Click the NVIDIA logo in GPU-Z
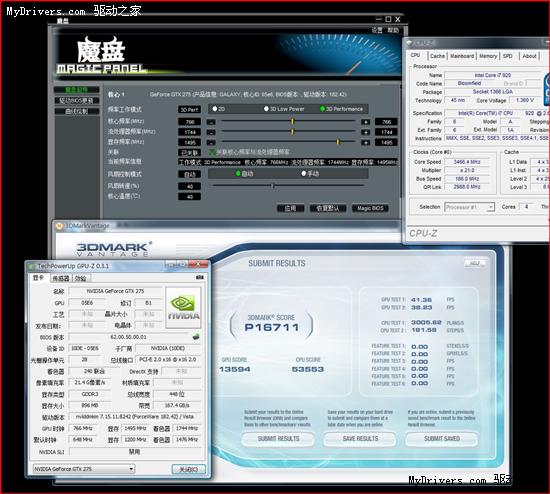Viewport: 550px width, 494px height. point(183,308)
